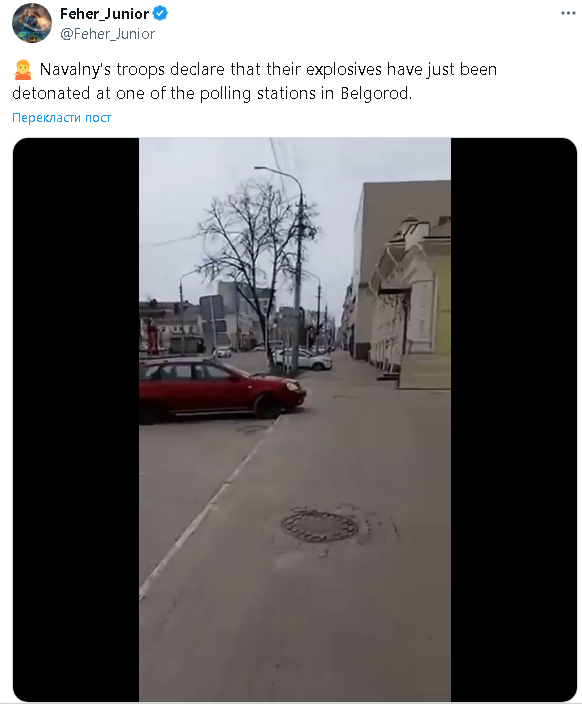This screenshot has width=582, height=705.
Task: Click the blue verified badge
Action: [160, 13]
